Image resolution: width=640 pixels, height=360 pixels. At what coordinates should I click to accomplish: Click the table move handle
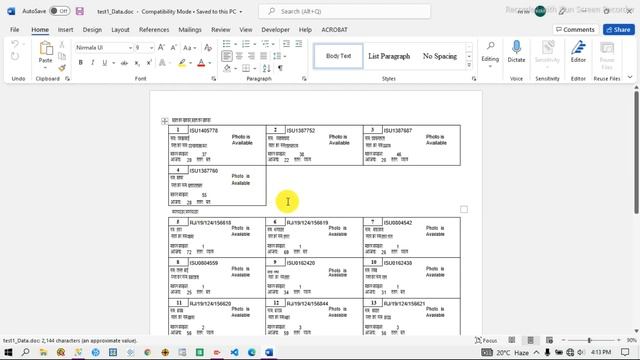(164, 121)
